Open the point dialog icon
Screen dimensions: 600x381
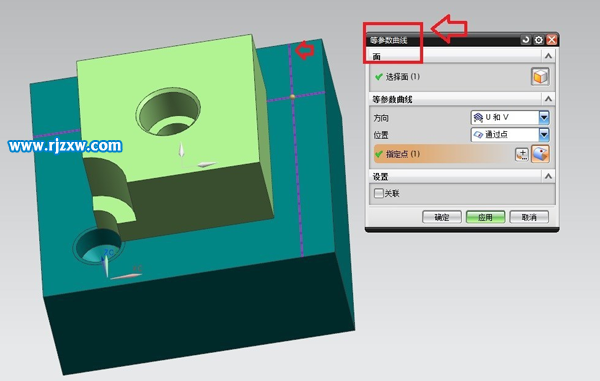[522, 154]
